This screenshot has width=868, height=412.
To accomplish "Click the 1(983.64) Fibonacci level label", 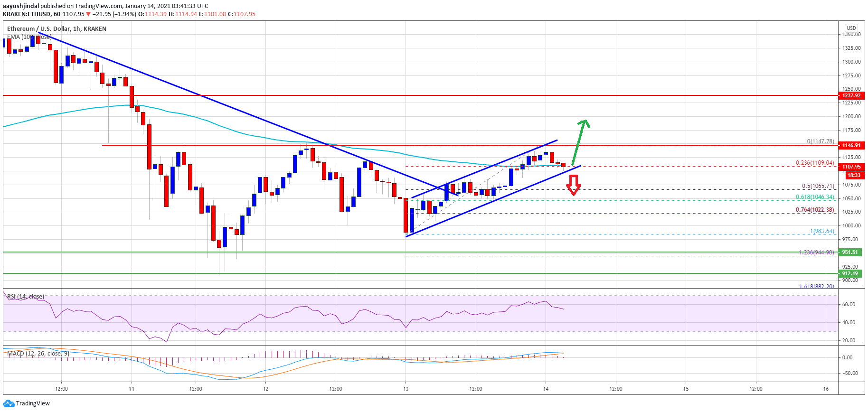I will pos(822,231).
